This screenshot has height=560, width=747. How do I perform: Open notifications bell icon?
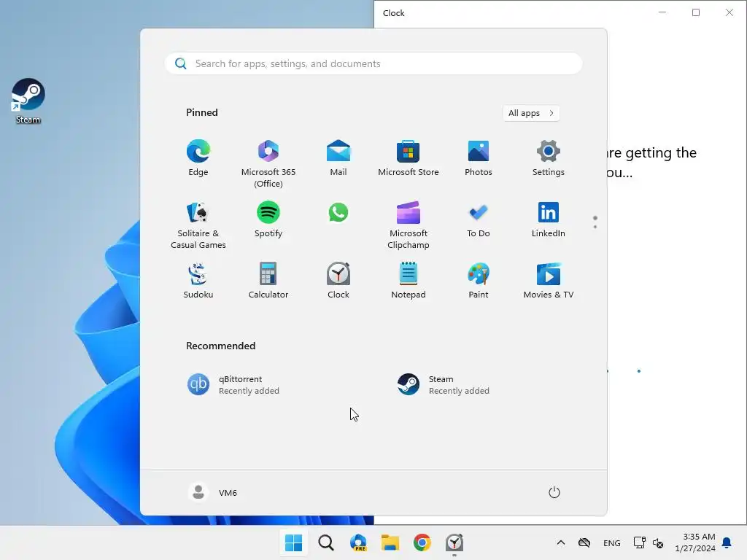click(727, 542)
